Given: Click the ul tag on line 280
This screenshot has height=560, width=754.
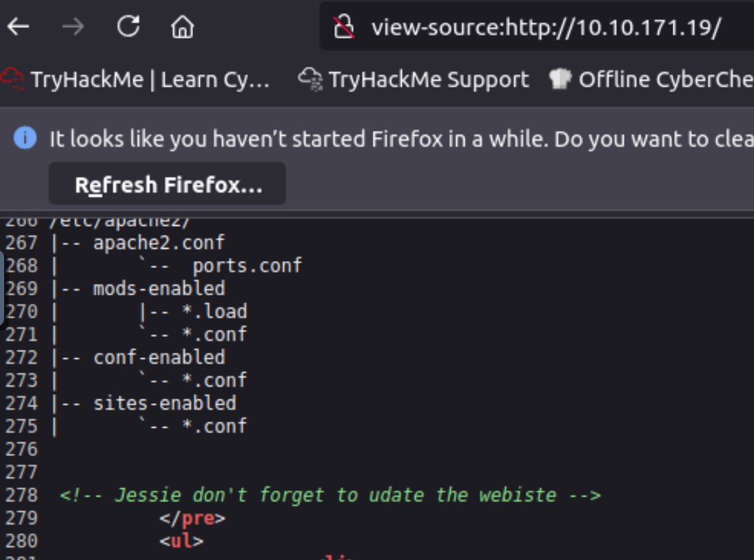Looking at the screenshot, I should [181, 541].
